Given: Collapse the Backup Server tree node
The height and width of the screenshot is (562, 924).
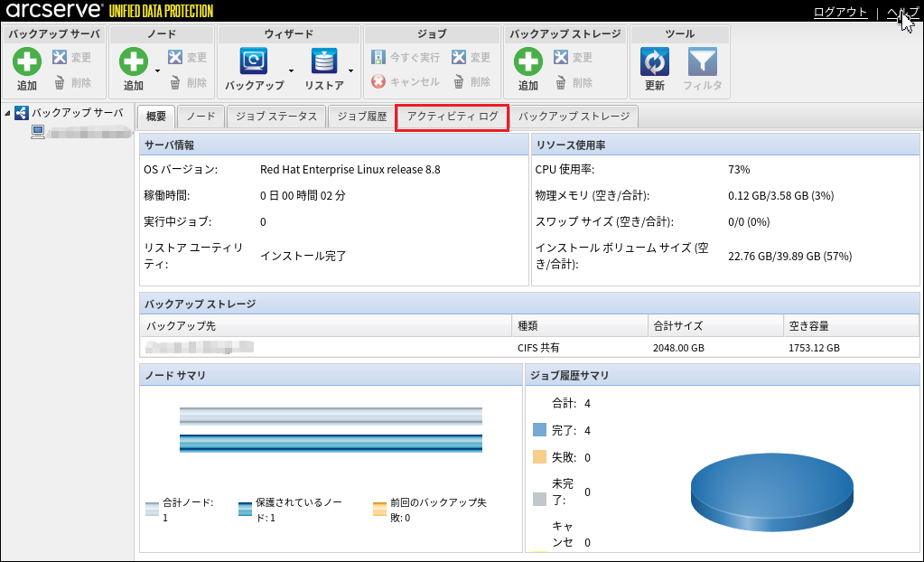Looking at the screenshot, I should click(x=7, y=114).
